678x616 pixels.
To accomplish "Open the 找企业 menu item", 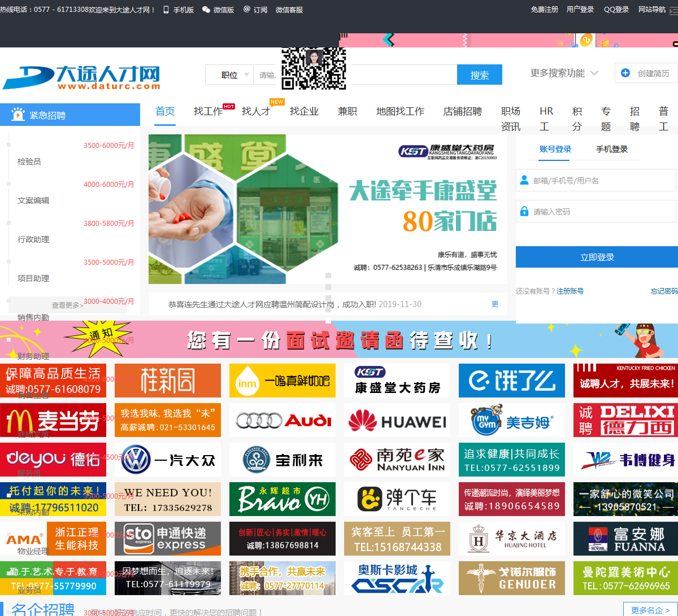I will tap(304, 111).
